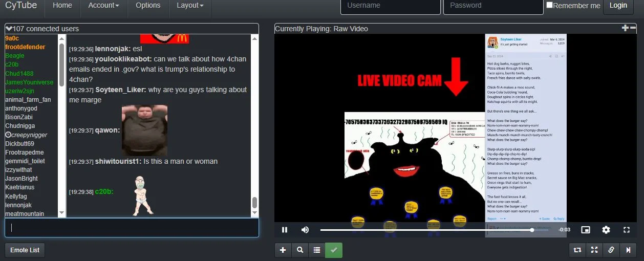Tick the Remember me checkbox
This screenshot has width=644, height=261.
pyautogui.click(x=549, y=5)
